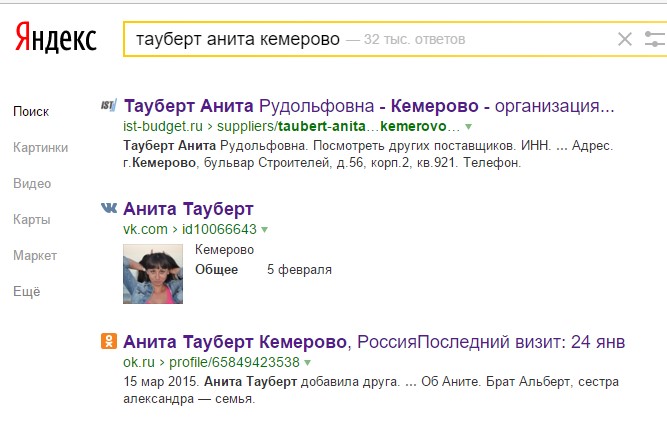The image size is (667, 421).
Task: Click the 5 февраля date text
Action: [299, 270]
